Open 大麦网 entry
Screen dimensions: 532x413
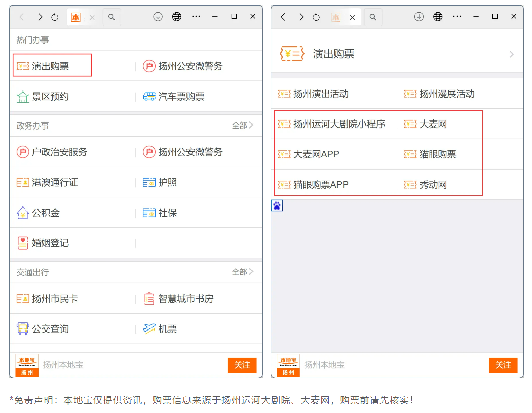coord(426,124)
